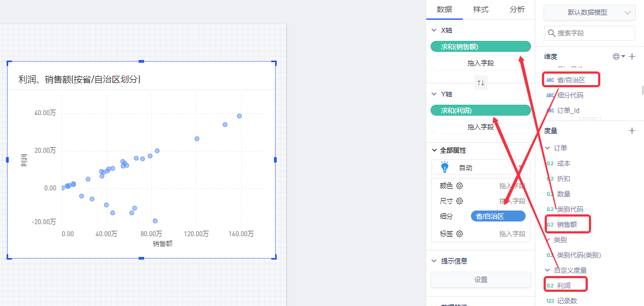Collapse the X轴 section

point(434,31)
